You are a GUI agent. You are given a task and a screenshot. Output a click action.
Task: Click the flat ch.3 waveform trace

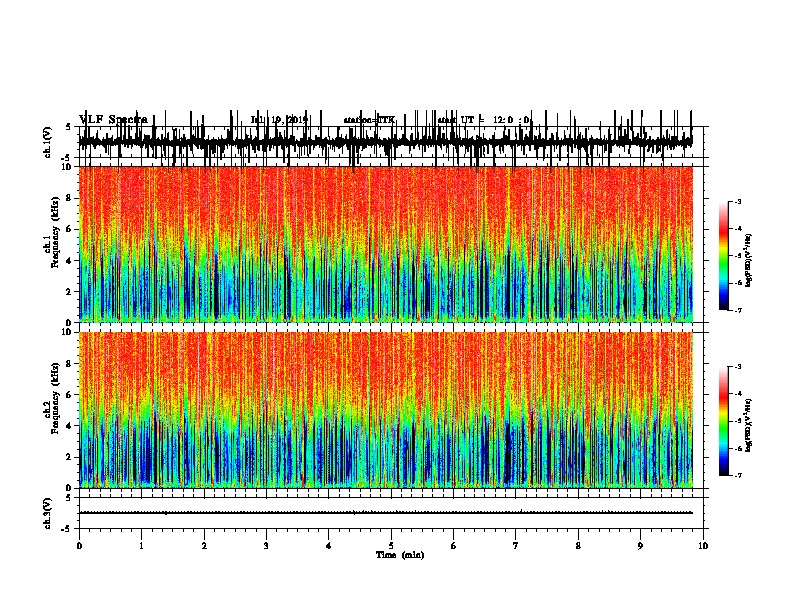pos(385,513)
